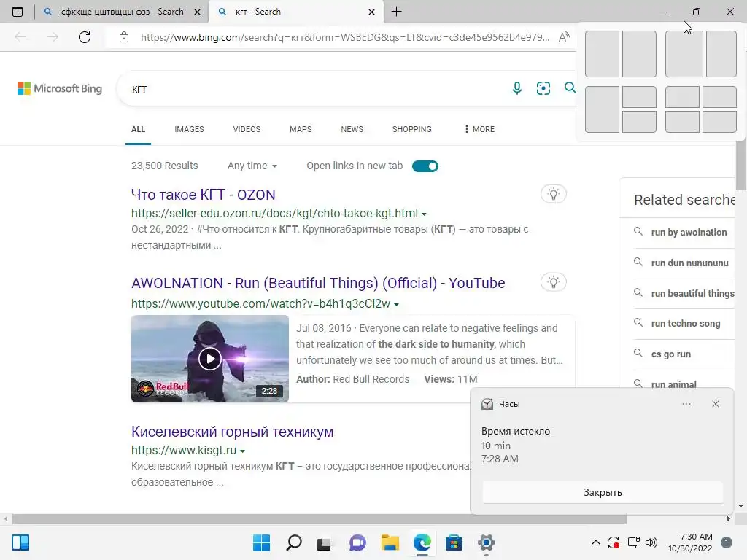The width and height of the screenshot is (747, 560).
Task: Toggle Open links in new tab switch
Action: tap(425, 166)
